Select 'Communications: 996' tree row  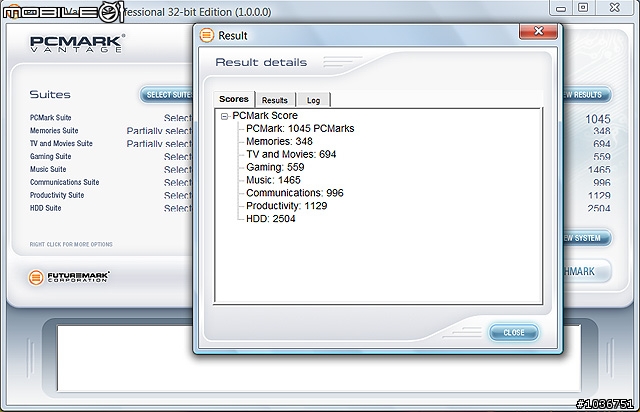tap(295, 193)
